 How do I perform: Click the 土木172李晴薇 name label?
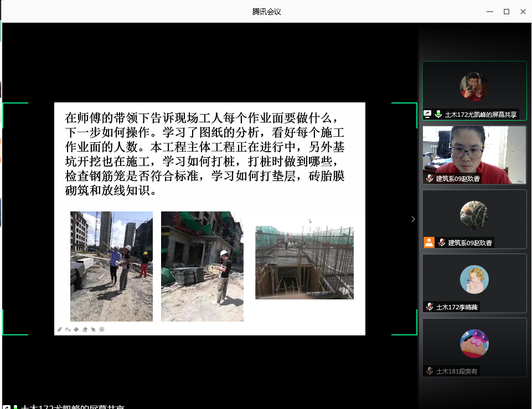click(x=457, y=307)
